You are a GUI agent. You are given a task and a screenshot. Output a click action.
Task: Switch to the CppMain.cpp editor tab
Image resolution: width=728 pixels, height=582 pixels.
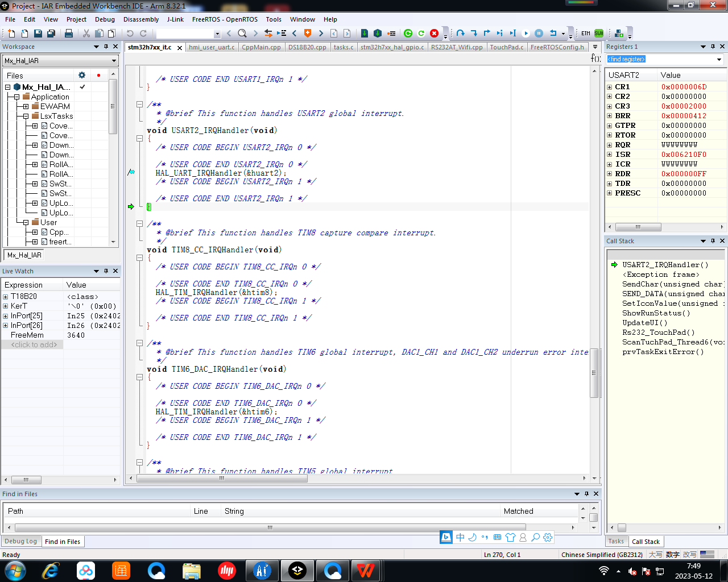coord(261,47)
